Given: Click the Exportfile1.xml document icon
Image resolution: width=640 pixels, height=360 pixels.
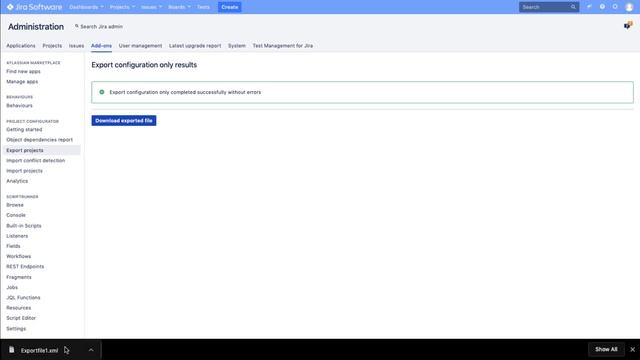Looking at the screenshot, I should pos(12,350).
